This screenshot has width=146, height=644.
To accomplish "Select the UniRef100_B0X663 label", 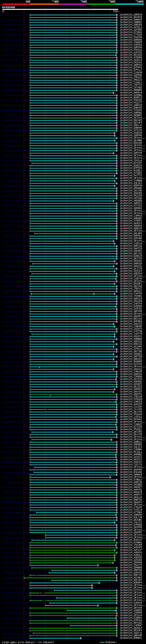I will 131,419.
